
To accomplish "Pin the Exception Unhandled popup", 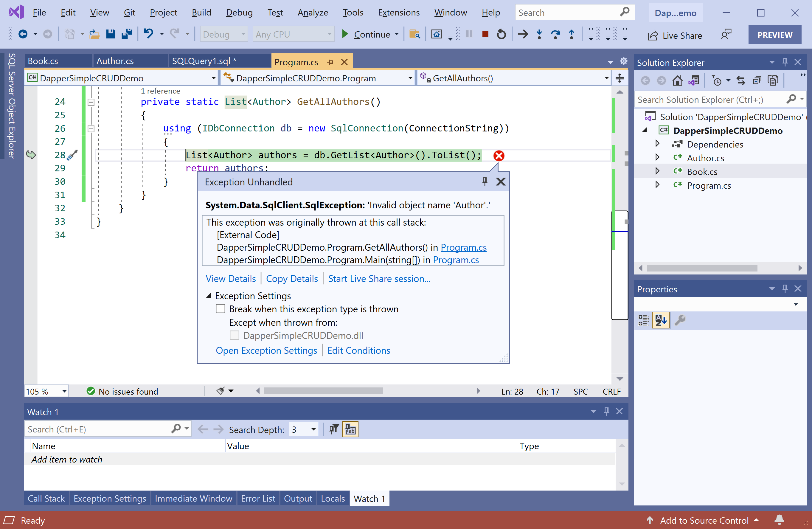I will 485,181.
